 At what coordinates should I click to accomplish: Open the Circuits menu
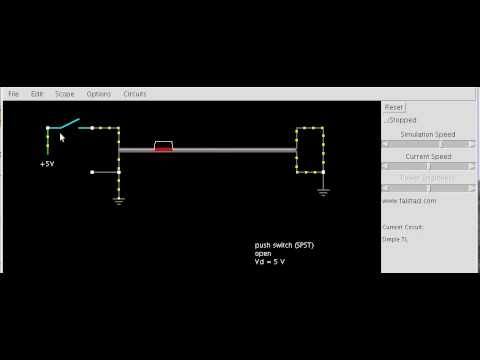click(135, 94)
